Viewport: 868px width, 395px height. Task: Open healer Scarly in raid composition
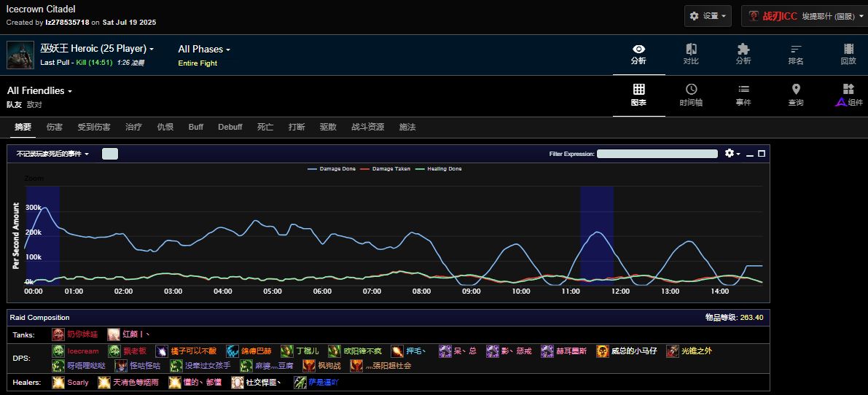click(77, 383)
